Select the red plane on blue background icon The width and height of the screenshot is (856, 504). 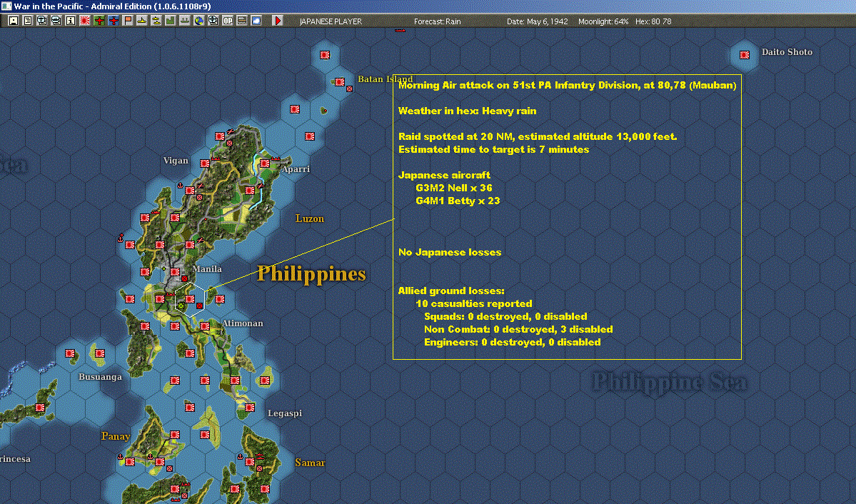[114, 21]
